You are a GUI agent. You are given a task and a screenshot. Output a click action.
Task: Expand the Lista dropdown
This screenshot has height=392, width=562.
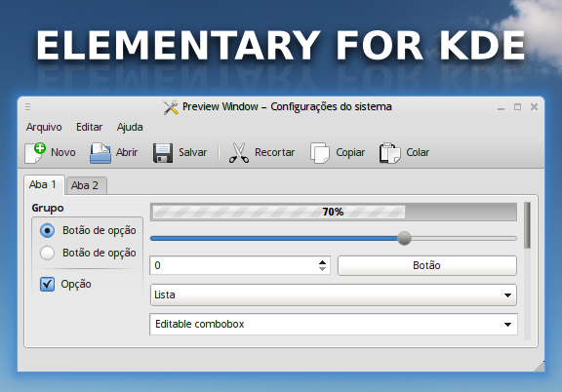[334, 294]
